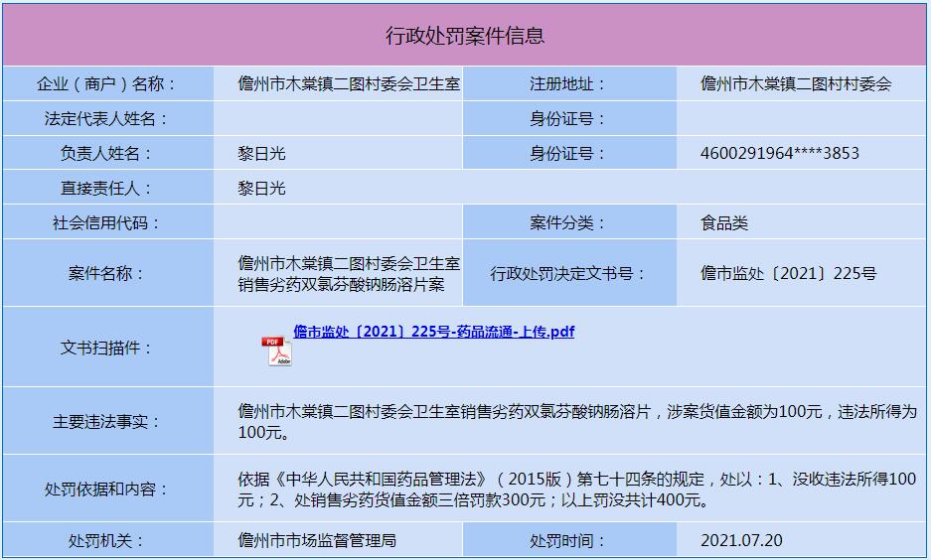Select 黎日光 in the 直接责任人 row
Image resolution: width=931 pixels, height=560 pixels.
tap(262, 189)
